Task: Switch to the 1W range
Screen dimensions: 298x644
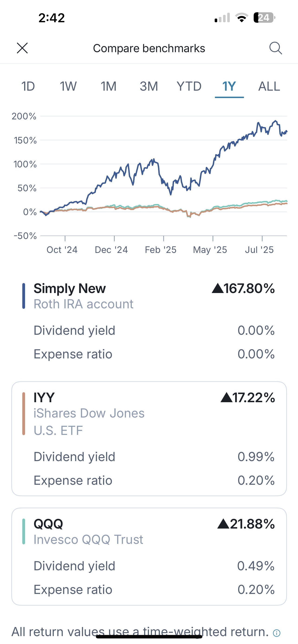Action: tap(68, 86)
